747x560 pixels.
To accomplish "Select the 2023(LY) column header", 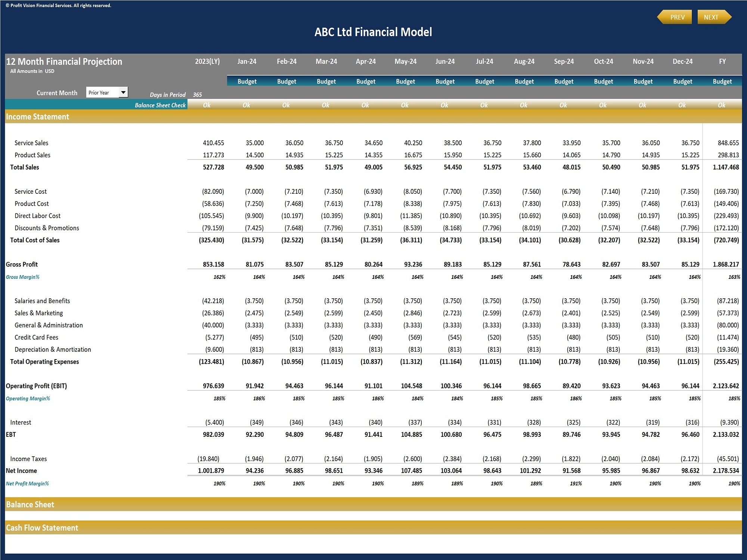I will pyautogui.click(x=207, y=61).
